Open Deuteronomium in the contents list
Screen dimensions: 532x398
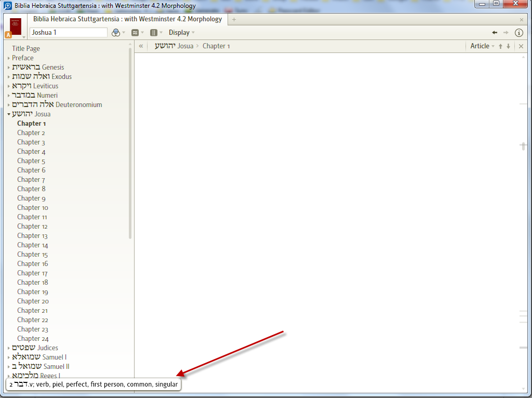pyautogui.click(x=57, y=104)
